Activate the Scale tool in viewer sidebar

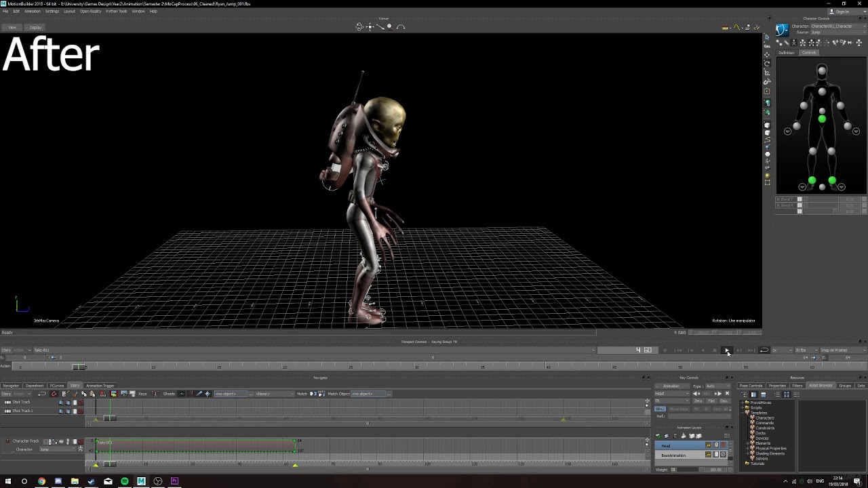(x=767, y=73)
